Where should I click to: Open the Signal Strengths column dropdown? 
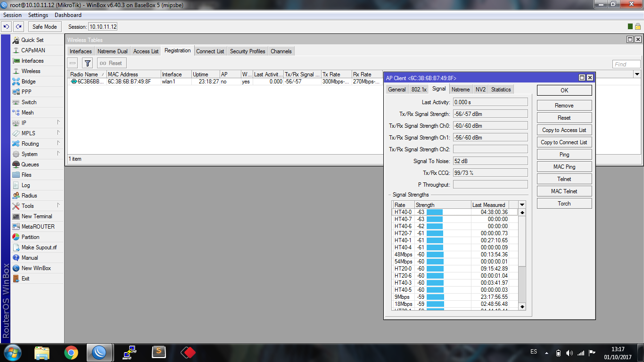522,205
